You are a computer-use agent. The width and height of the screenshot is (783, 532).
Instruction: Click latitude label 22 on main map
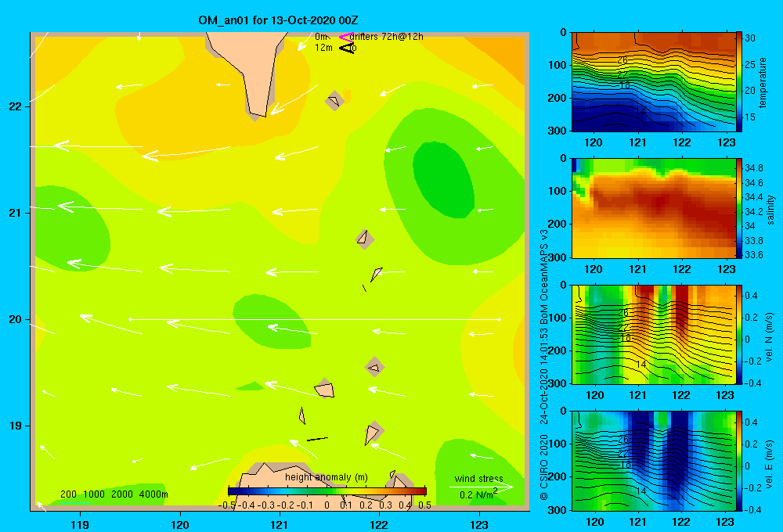click(x=15, y=106)
